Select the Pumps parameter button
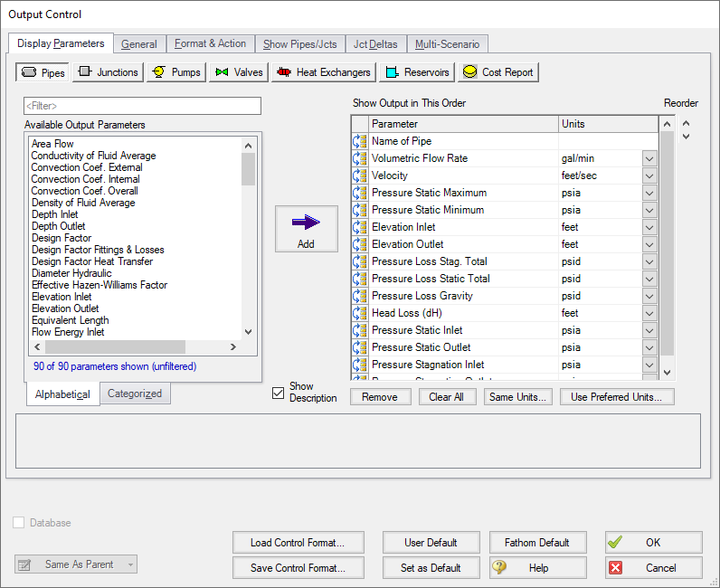This screenshot has height=588, width=720. tap(176, 72)
